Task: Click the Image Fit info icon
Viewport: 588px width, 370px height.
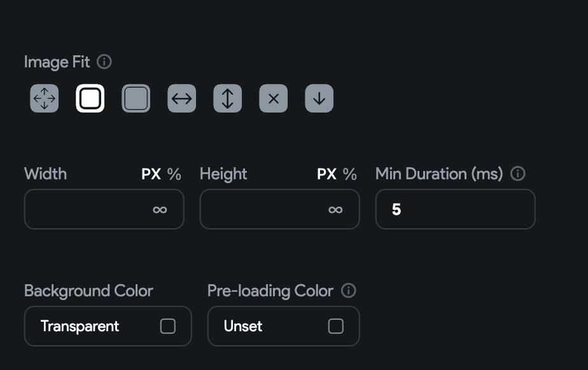Action: [x=105, y=62]
